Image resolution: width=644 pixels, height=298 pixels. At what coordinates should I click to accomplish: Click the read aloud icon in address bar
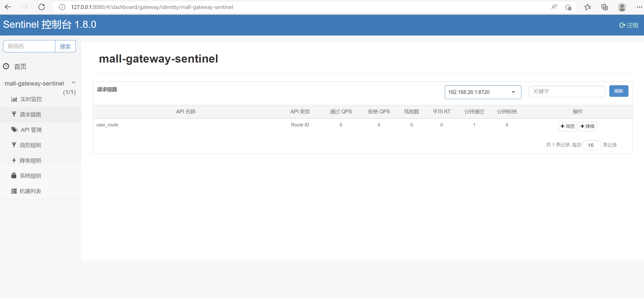pos(554,7)
